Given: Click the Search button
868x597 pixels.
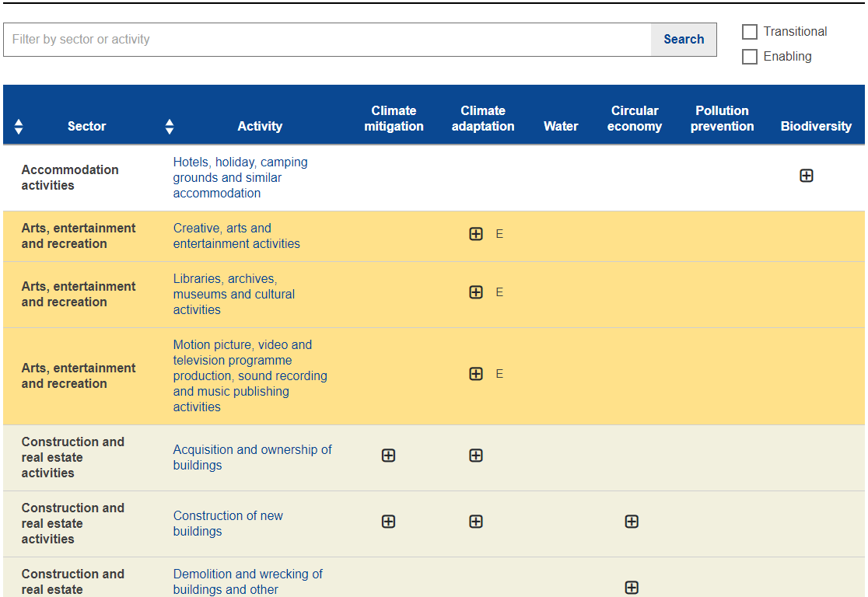Looking at the screenshot, I should [684, 40].
